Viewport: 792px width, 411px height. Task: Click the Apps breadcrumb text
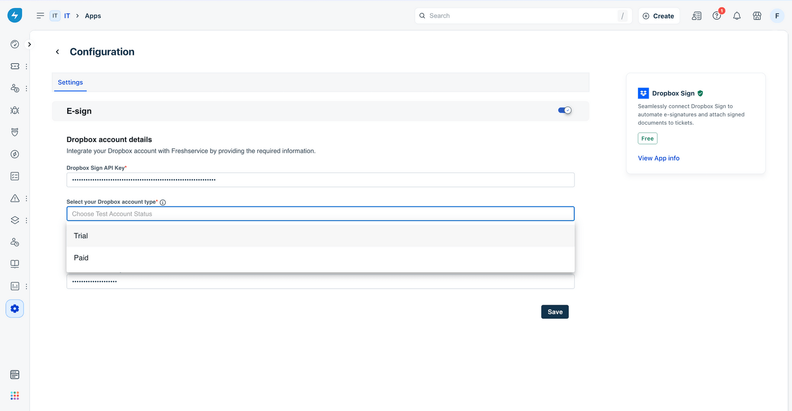93,16
